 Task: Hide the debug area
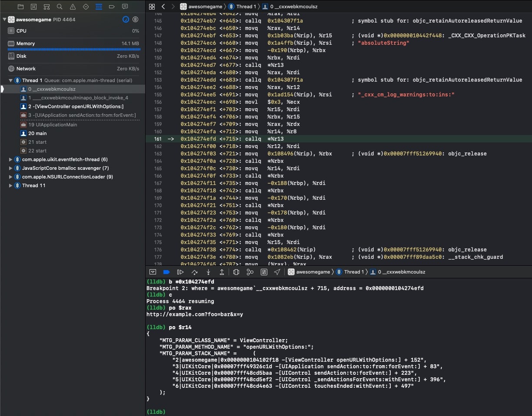[x=153, y=272]
